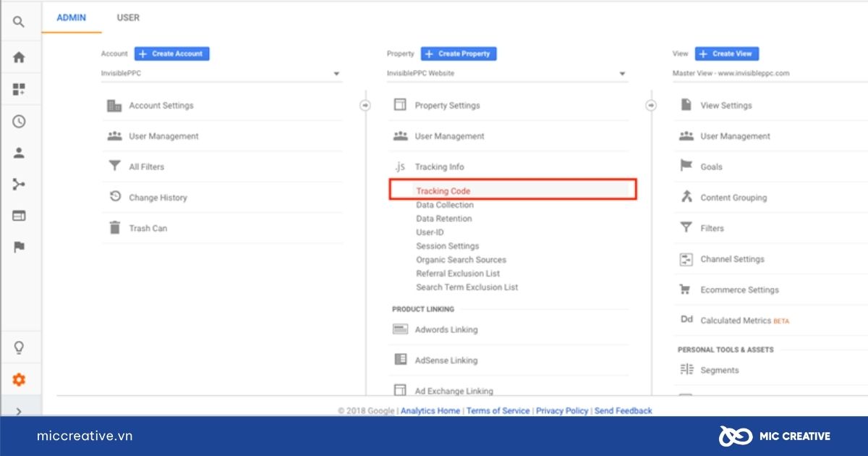The image size is (868, 456).
Task: Click the Content Grouping icon
Action: pos(686,197)
